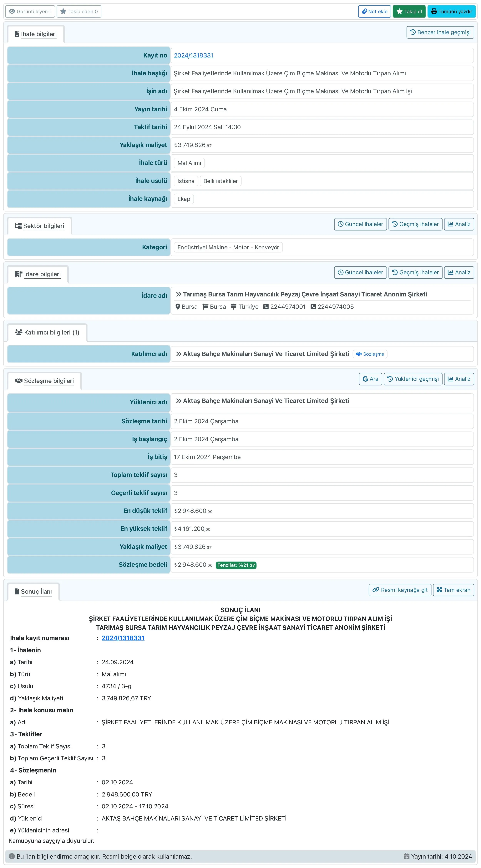Click the Takip eden:0 star indicator

coord(79,12)
